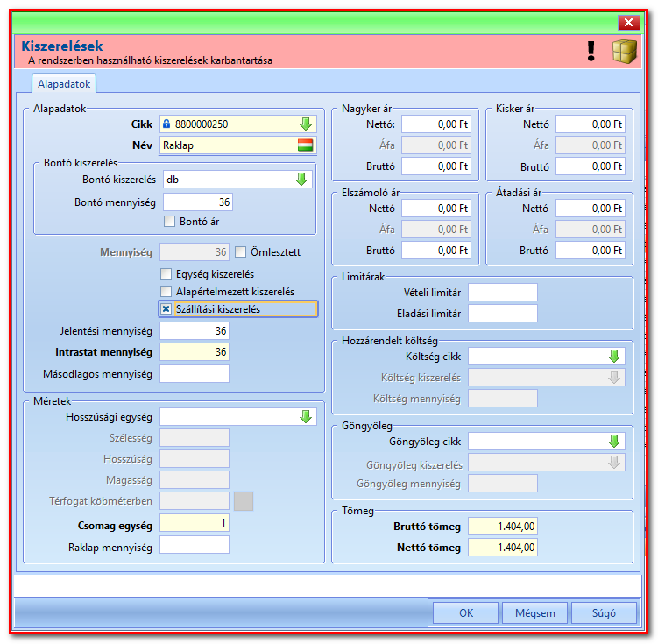Cancel using the Mégsem button
Screen dimensions: 658x644
click(534, 613)
